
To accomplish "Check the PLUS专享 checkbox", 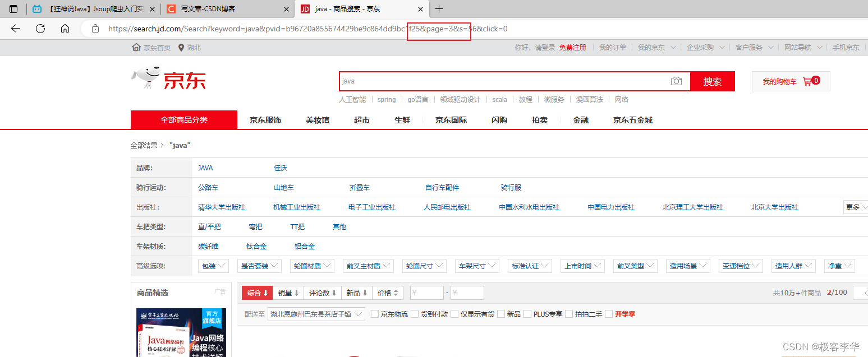I will 527,314.
